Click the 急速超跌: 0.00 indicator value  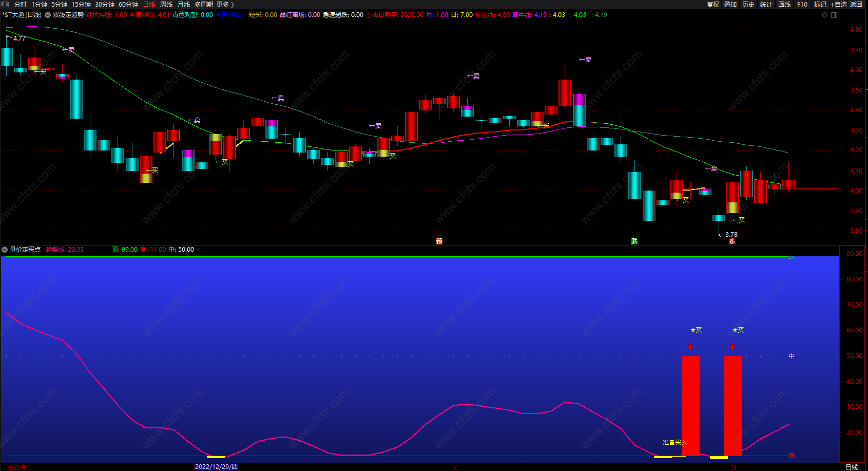tap(343, 15)
